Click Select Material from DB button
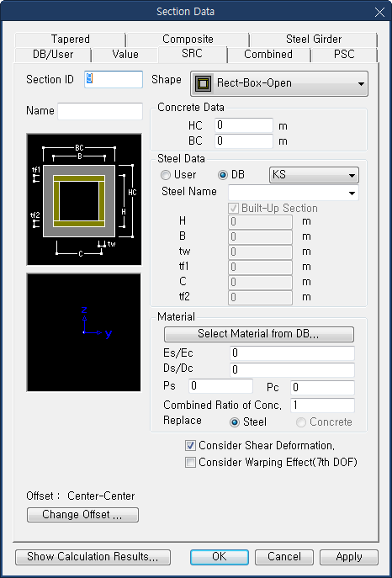Image resolution: width=392 pixels, height=578 pixels. [258, 334]
